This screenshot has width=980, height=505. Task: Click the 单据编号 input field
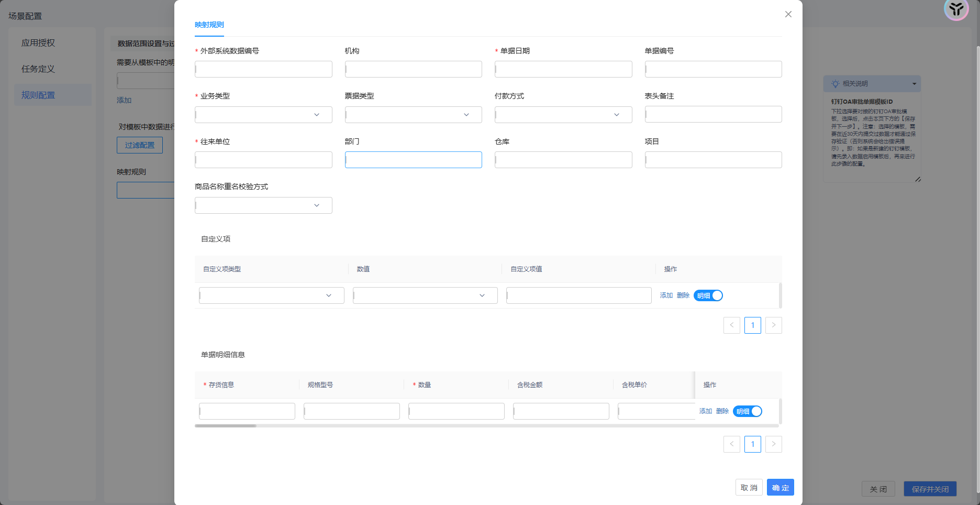pos(714,69)
